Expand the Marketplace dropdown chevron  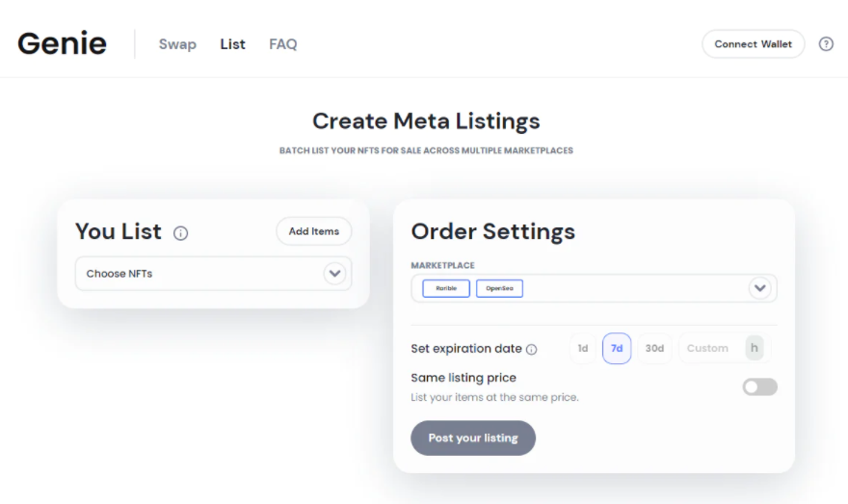760,288
